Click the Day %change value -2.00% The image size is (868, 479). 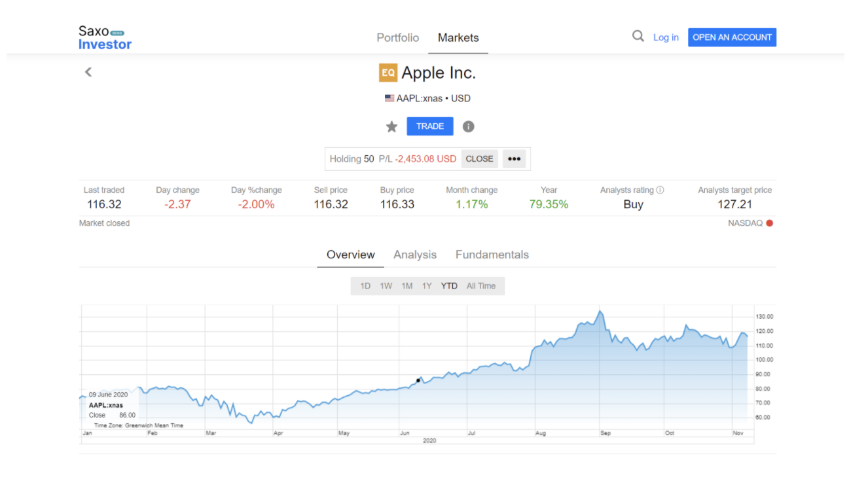click(256, 204)
